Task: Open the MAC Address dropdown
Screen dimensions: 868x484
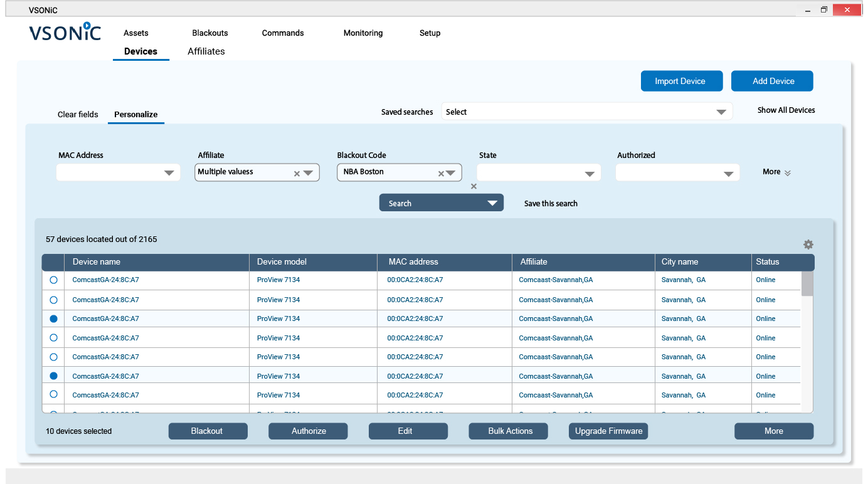Action: click(x=118, y=172)
